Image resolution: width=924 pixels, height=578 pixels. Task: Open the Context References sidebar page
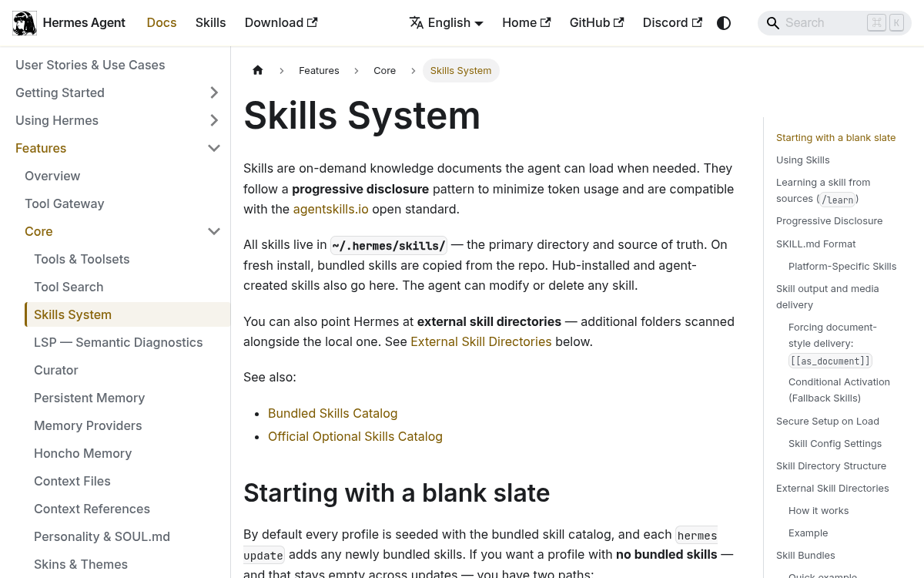click(92, 509)
